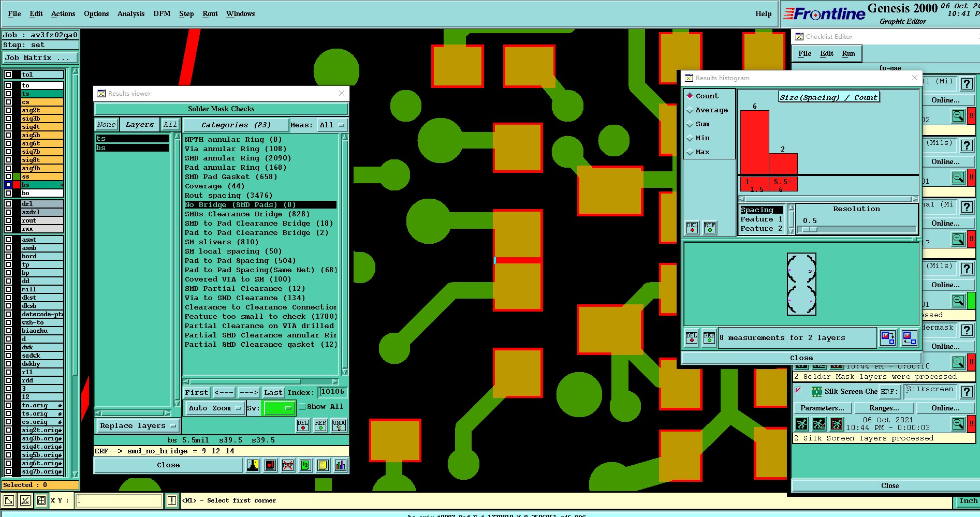980x517 pixels.
Task: Click the Ranges... button for Silk Screen check
Action: click(884, 408)
